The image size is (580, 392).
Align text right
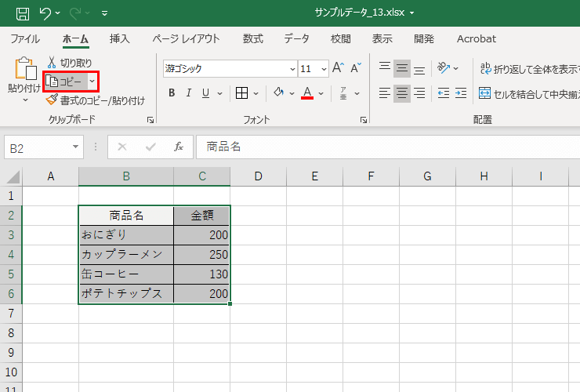[x=419, y=93]
